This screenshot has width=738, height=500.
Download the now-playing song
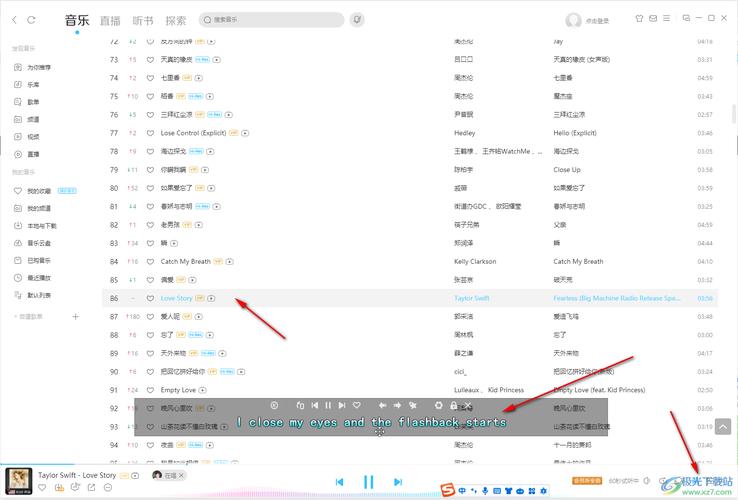point(59,488)
